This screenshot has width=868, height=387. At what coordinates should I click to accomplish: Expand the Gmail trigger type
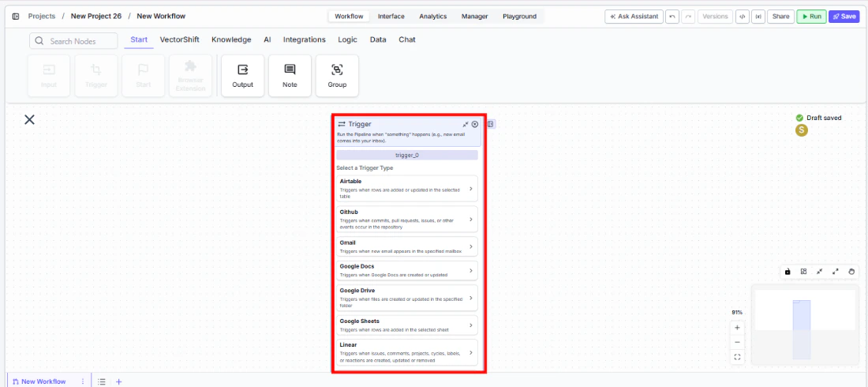pyautogui.click(x=407, y=246)
